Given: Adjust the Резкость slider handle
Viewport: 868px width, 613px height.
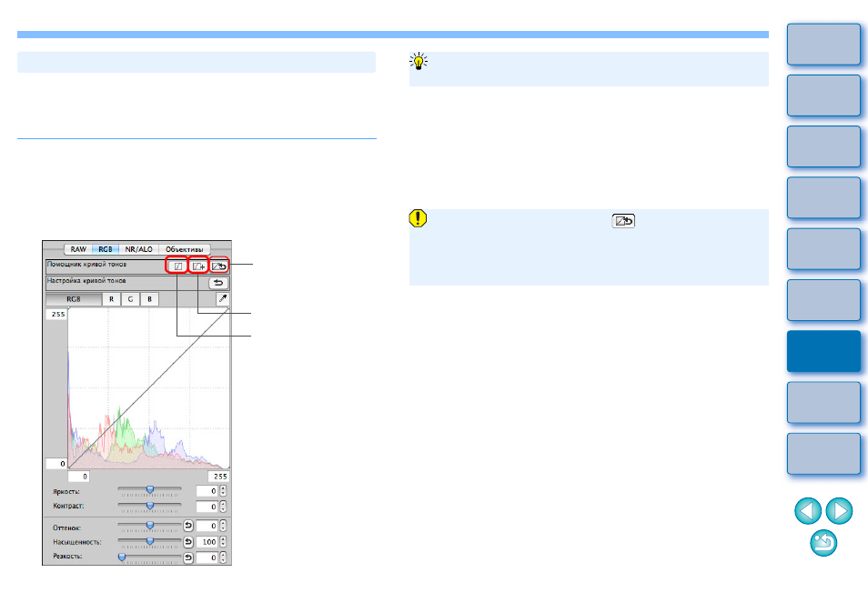Looking at the screenshot, I should 122,558.
